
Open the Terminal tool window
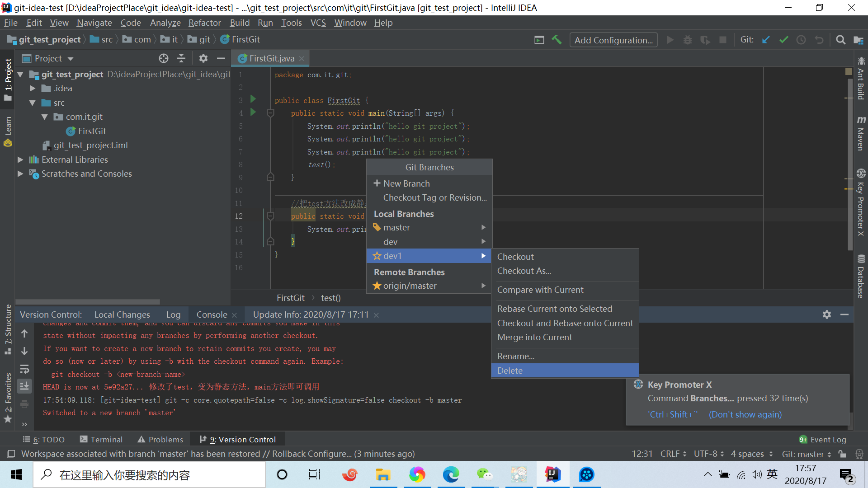click(101, 440)
